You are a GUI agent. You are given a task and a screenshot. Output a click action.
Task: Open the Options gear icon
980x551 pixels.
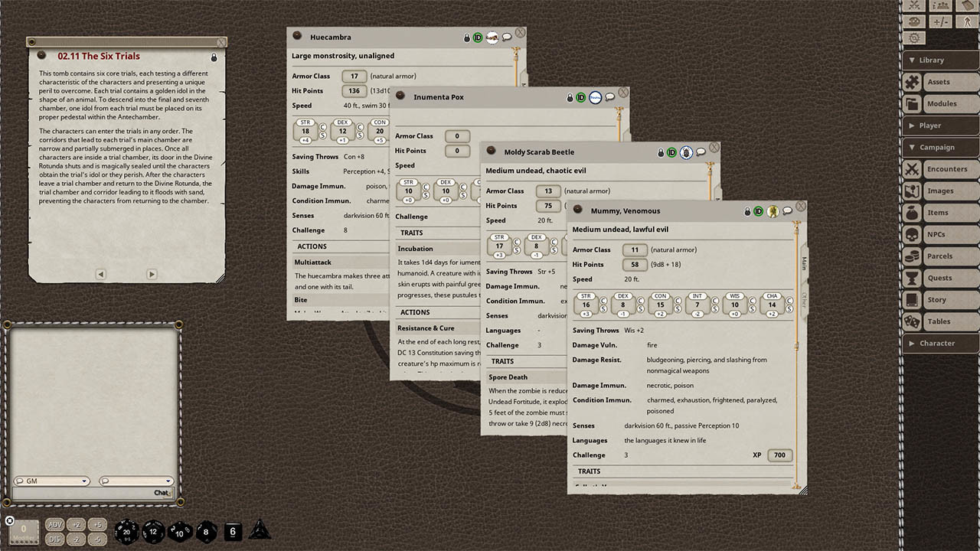pos(914,37)
